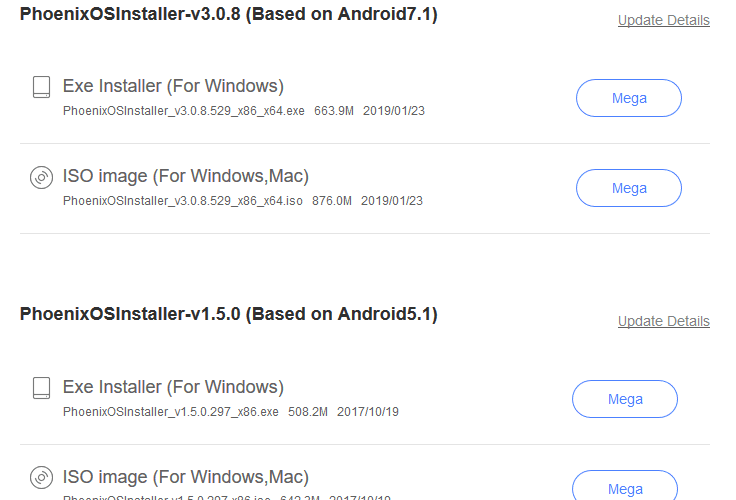Download v3.0.8 Exe Installer via Mega
The width and height of the screenshot is (736, 500).
coord(629,98)
